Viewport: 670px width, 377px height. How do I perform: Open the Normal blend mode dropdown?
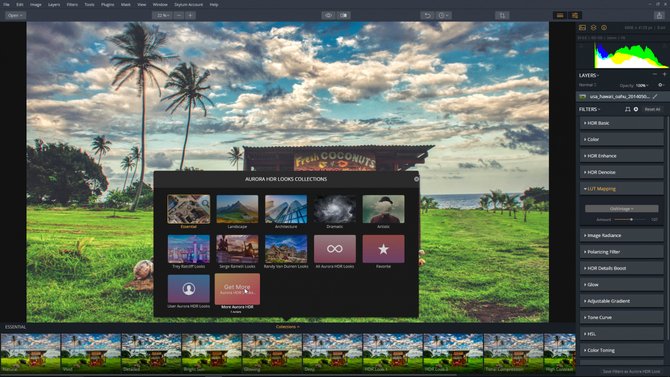coord(588,85)
